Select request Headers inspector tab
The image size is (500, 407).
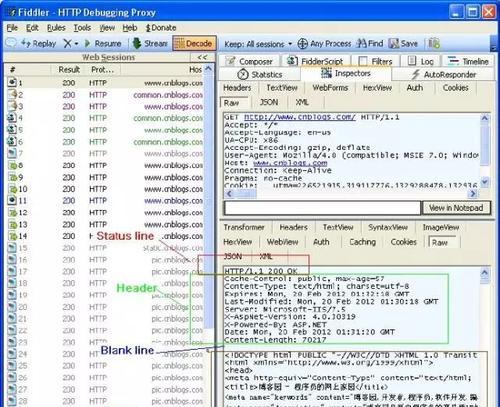237,88
